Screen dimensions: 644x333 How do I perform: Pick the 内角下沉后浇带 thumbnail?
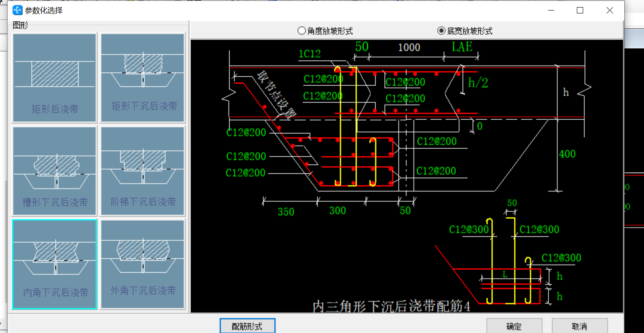tap(55, 264)
